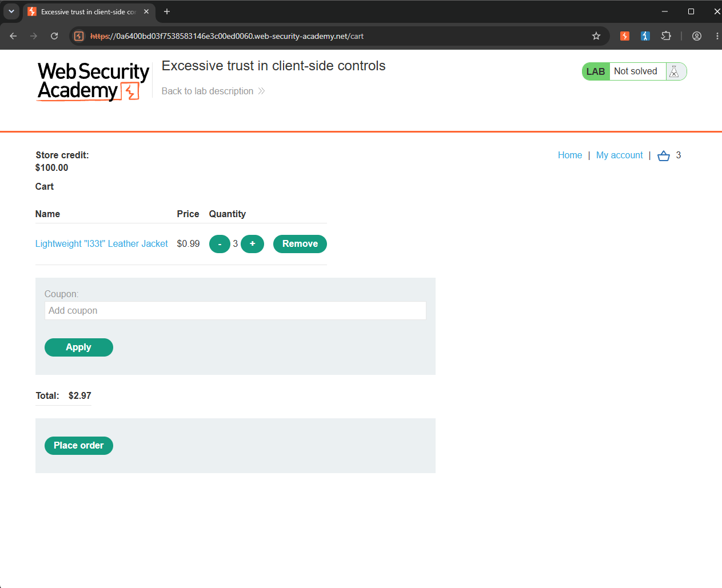The width and height of the screenshot is (722, 588).
Task: Open a new browser tab
Action: click(167, 11)
